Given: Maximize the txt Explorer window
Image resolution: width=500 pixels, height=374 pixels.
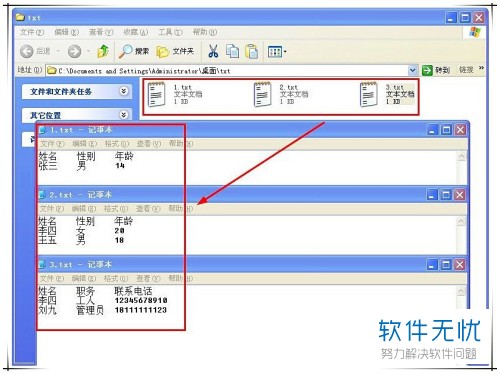Looking at the screenshot, I should (465, 17).
